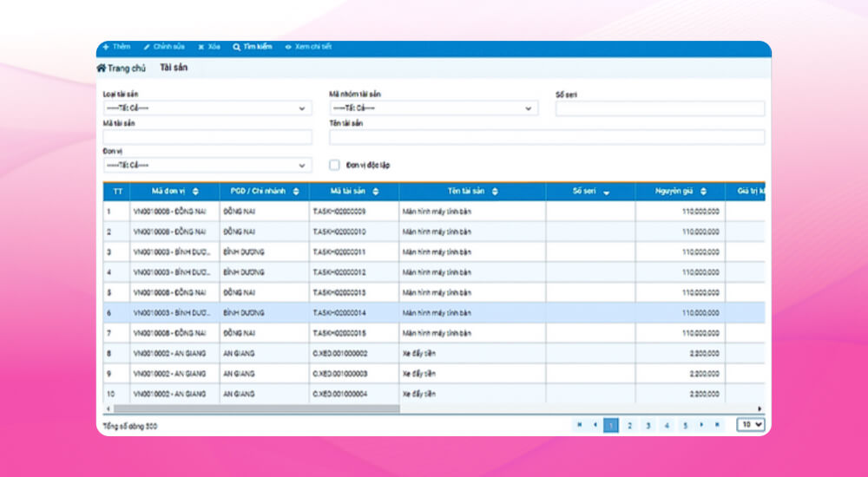Viewport: 868px width, 477px height.
Task: Click Xe đẩy tiền name in row 9
Action: point(419,374)
